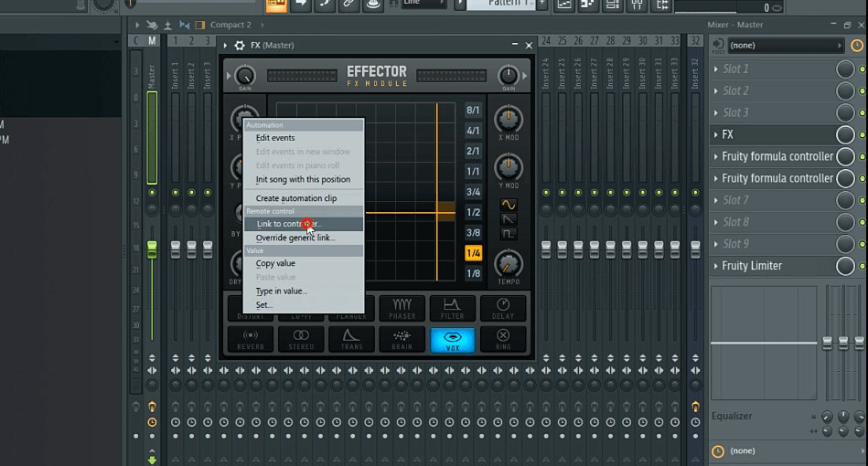
Task: Expand the Fruity Limiter arrow menu
Action: pyautogui.click(x=716, y=267)
